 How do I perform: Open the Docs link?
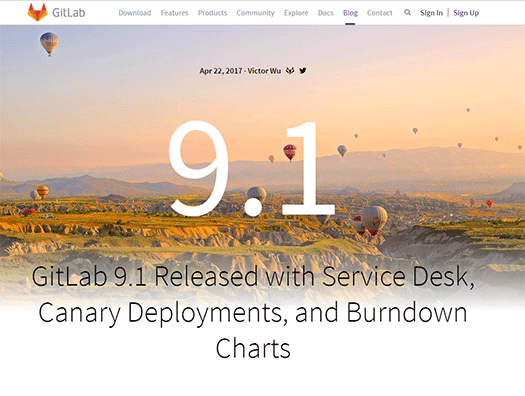click(325, 13)
